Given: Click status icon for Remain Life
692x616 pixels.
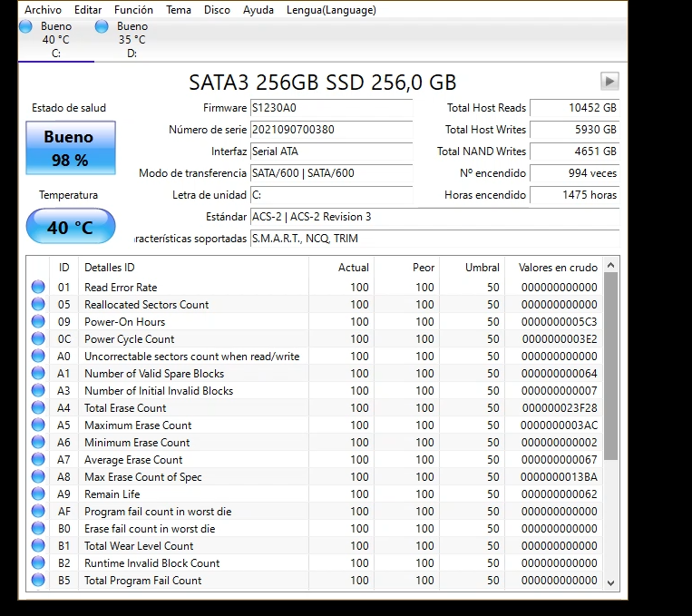Looking at the screenshot, I should 38,494.
